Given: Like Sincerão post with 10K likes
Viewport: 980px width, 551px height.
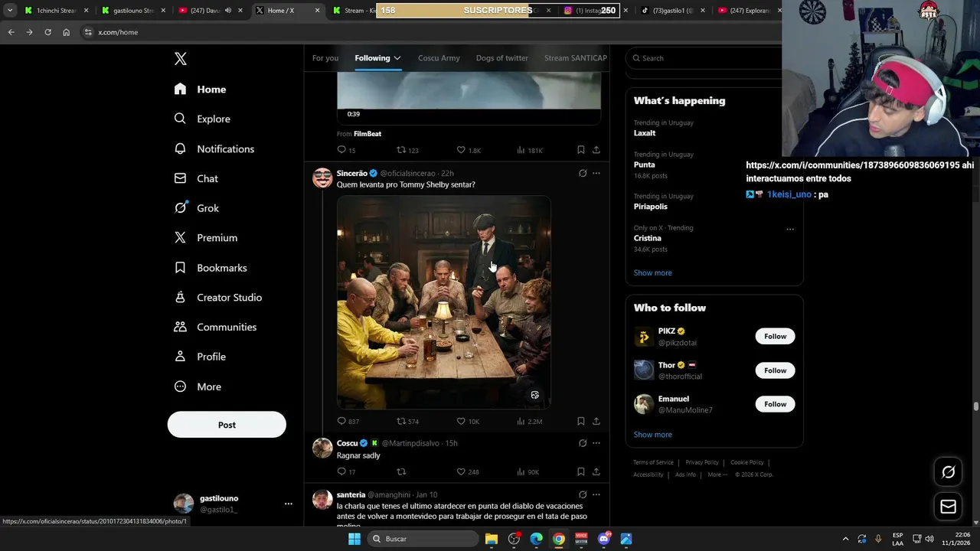Looking at the screenshot, I should pos(468,421).
